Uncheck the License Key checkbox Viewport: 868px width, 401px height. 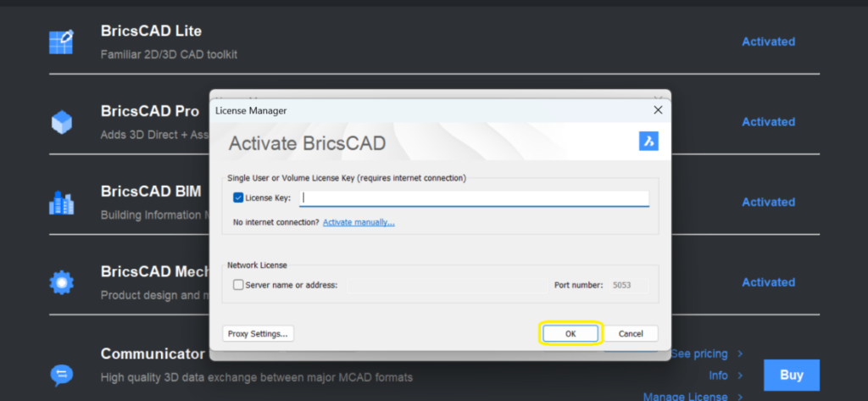click(238, 198)
